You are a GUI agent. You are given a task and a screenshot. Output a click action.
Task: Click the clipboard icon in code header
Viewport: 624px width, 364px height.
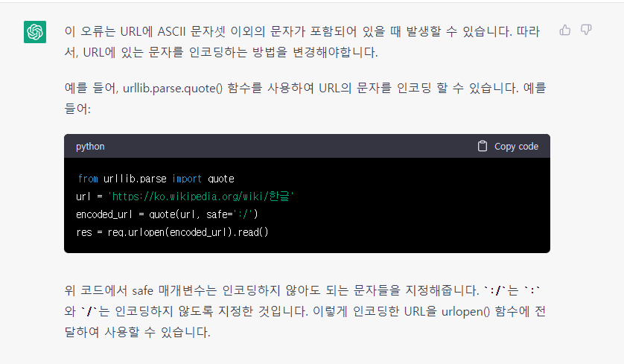point(482,146)
